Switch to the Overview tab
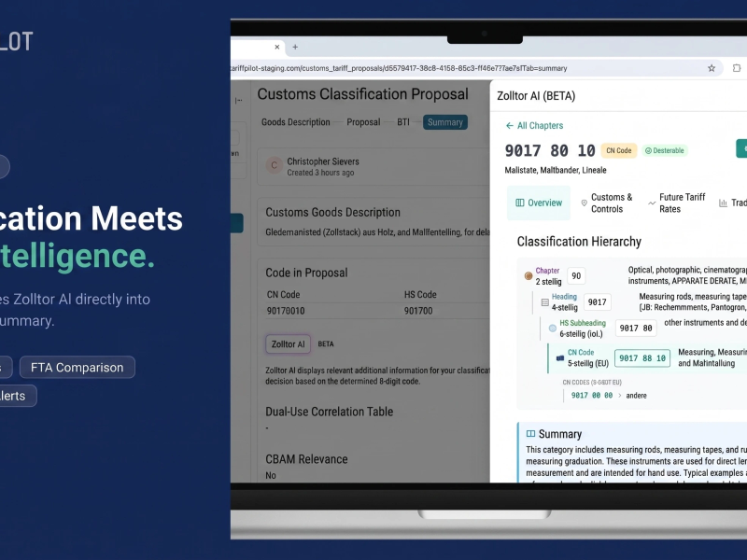The image size is (747, 560). (539, 203)
